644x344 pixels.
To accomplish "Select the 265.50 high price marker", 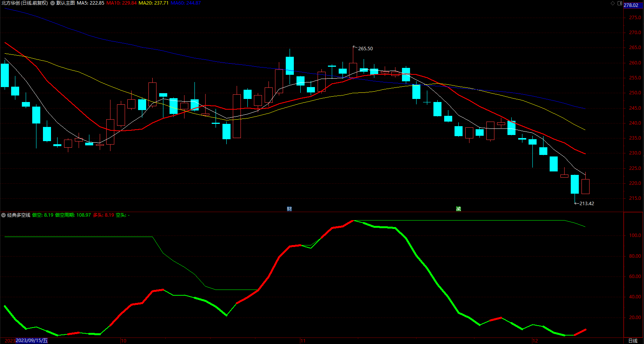I will click(365, 49).
